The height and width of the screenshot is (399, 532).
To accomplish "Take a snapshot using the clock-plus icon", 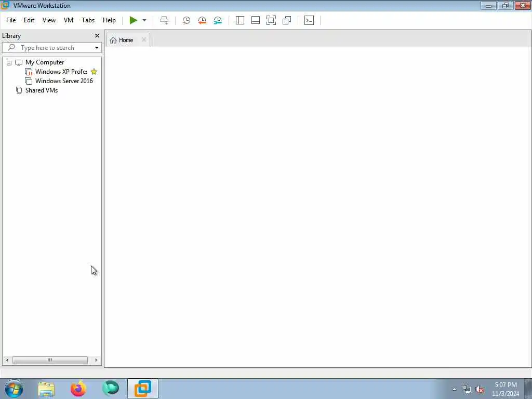I will pyautogui.click(x=187, y=20).
